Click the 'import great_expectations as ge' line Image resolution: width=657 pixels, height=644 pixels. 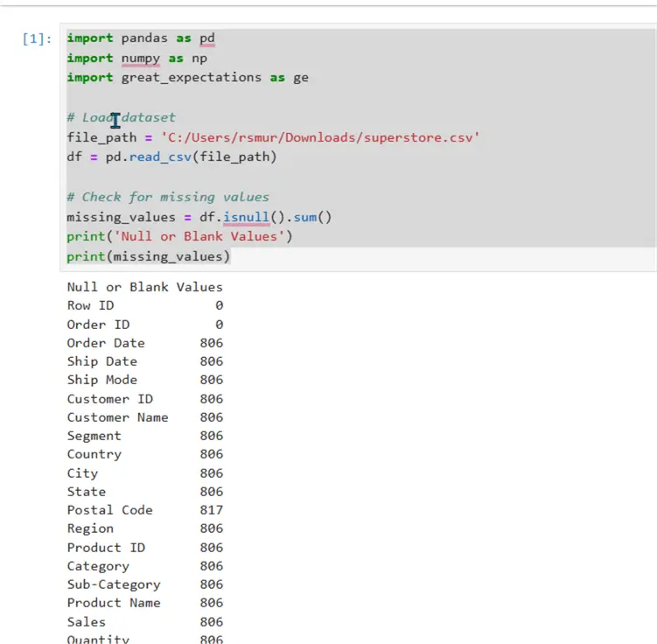(x=188, y=78)
